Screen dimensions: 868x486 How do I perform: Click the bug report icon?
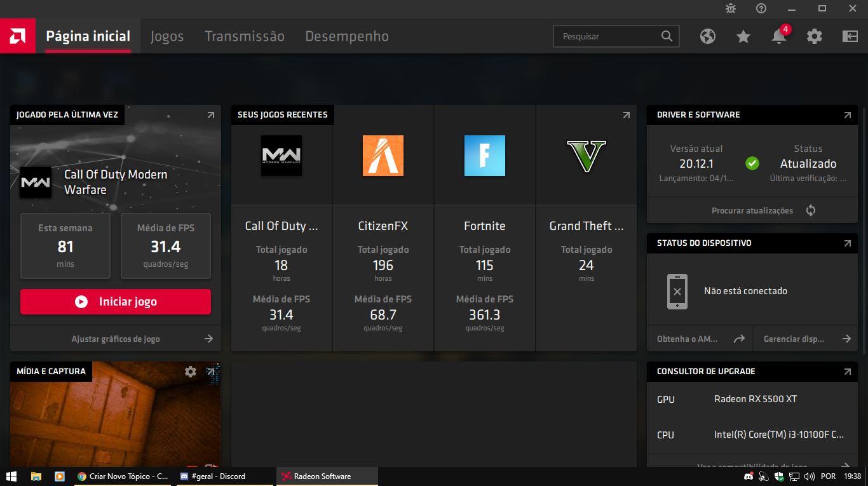(731, 8)
